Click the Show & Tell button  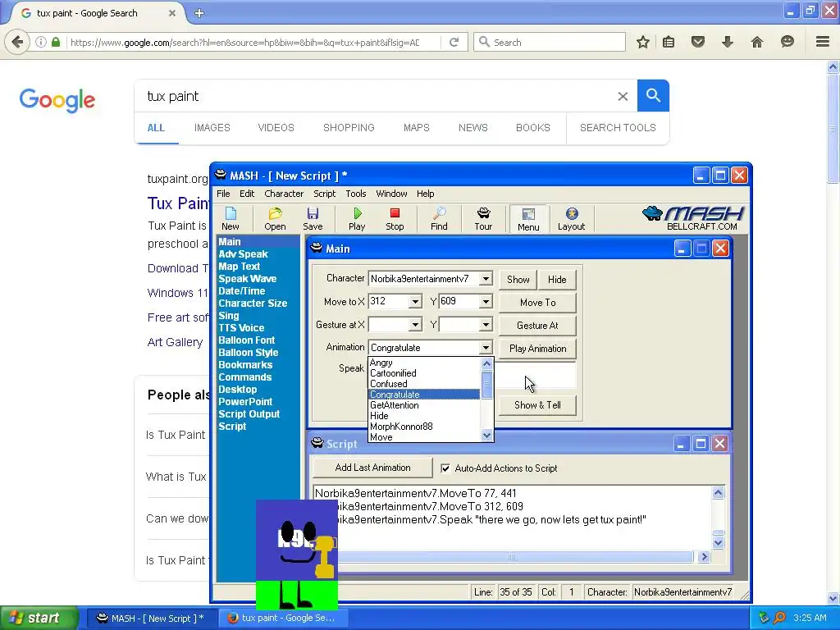pyautogui.click(x=538, y=405)
